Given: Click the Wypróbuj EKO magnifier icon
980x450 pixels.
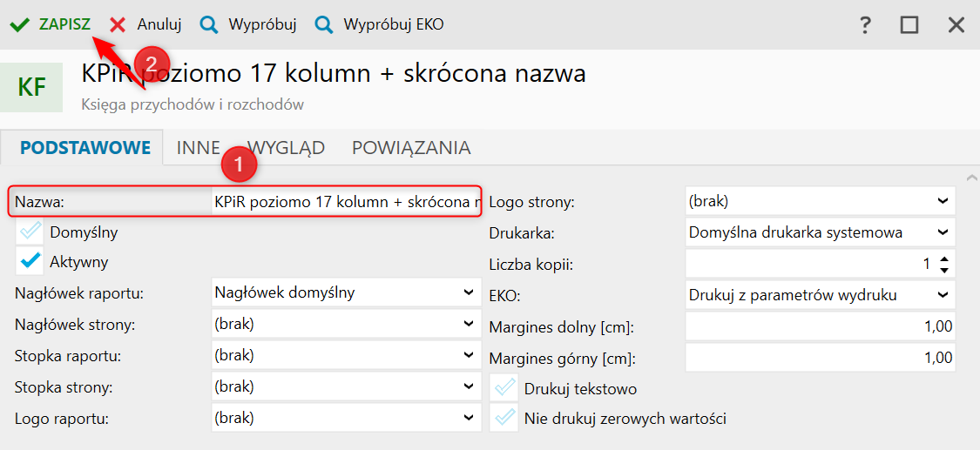Looking at the screenshot, I should point(324,25).
